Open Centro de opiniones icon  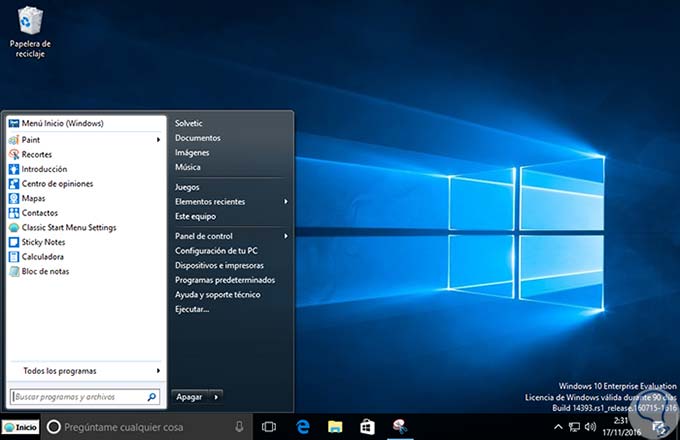tap(14, 184)
